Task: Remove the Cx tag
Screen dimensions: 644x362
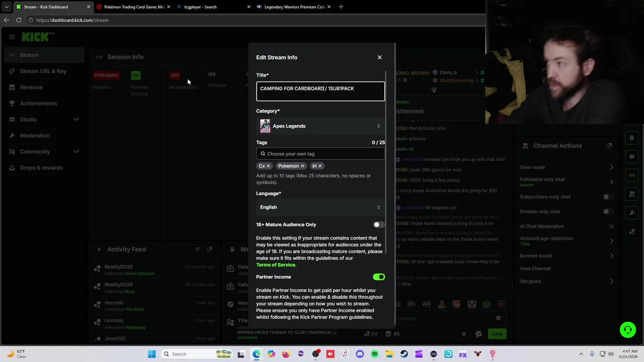Action: (x=268, y=166)
